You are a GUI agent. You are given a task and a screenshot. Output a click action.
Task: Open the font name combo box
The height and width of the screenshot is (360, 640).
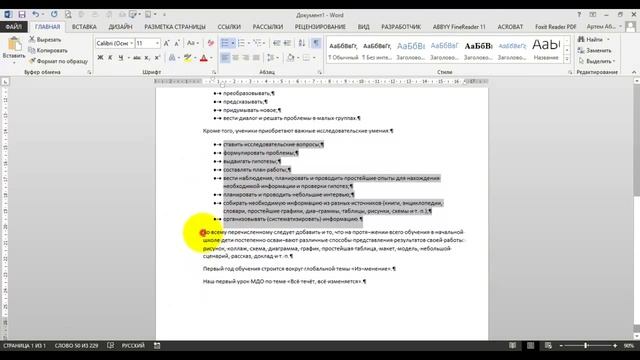tap(115, 43)
